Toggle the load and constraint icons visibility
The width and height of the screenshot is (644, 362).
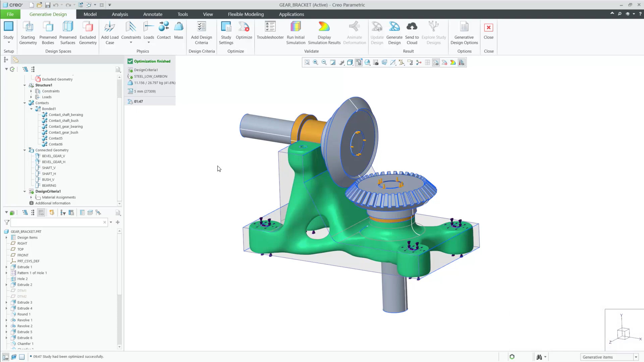462,62
